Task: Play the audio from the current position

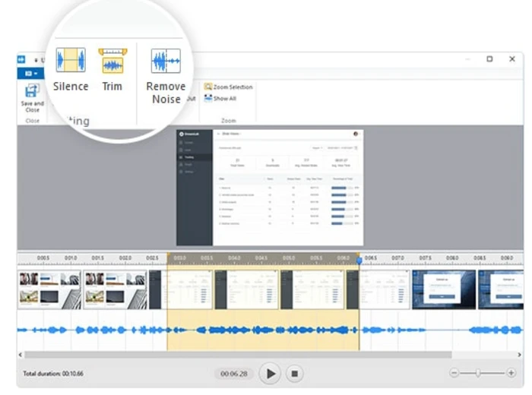Action: pos(270,373)
